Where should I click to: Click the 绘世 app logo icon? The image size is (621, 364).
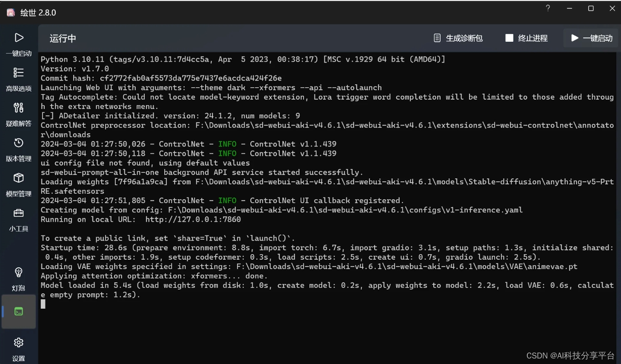point(11,12)
